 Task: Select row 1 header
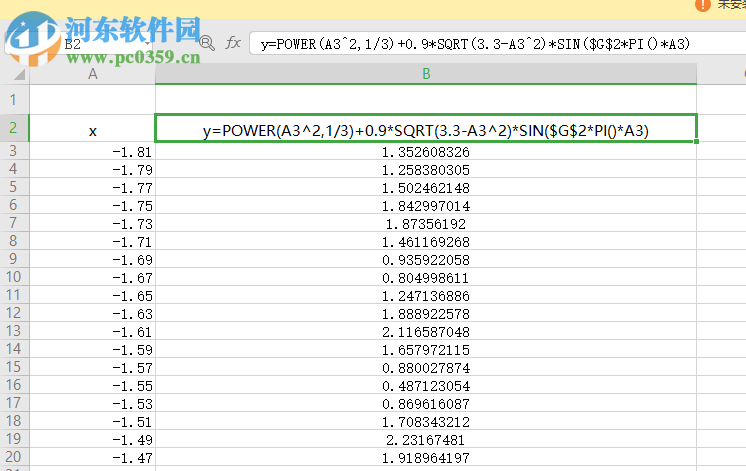pos(13,99)
